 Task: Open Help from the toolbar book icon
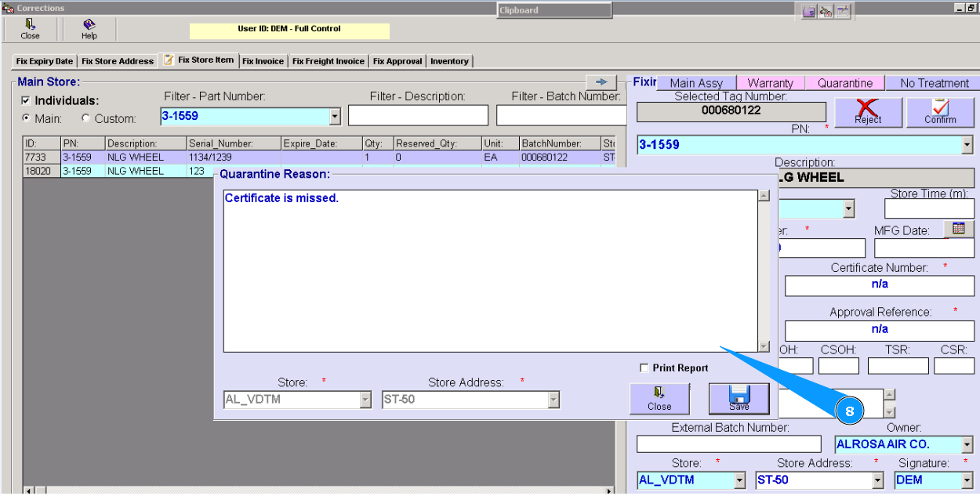89,25
